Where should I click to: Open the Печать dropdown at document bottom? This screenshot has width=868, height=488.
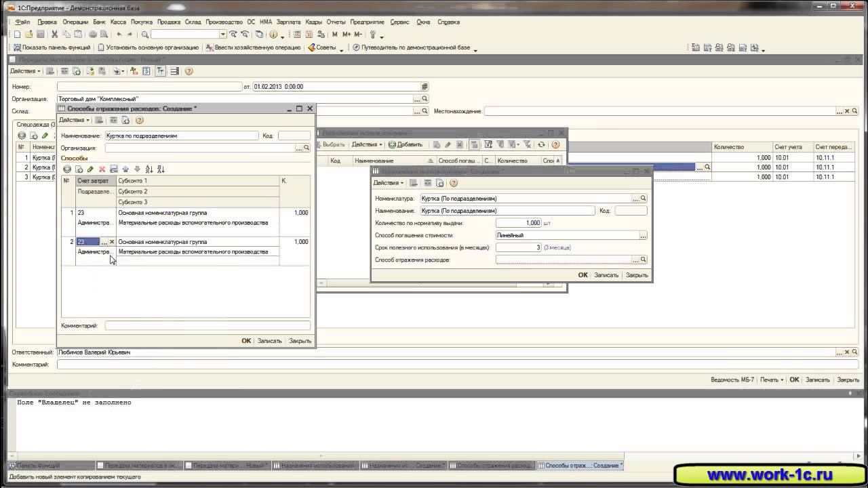pyautogui.click(x=771, y=380)
